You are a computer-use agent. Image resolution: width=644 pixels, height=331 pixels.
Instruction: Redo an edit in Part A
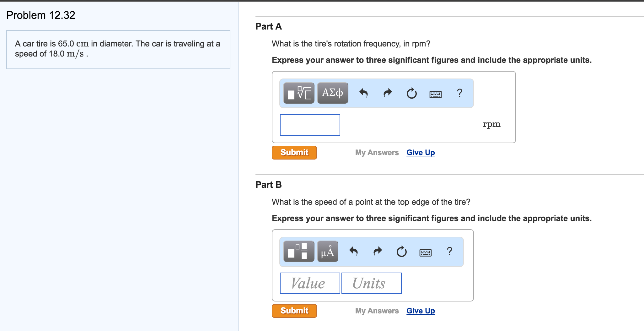387,93
